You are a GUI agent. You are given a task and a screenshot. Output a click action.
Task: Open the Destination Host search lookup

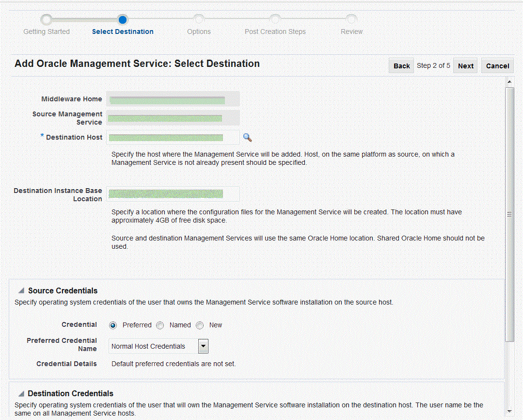click(248, 138)
